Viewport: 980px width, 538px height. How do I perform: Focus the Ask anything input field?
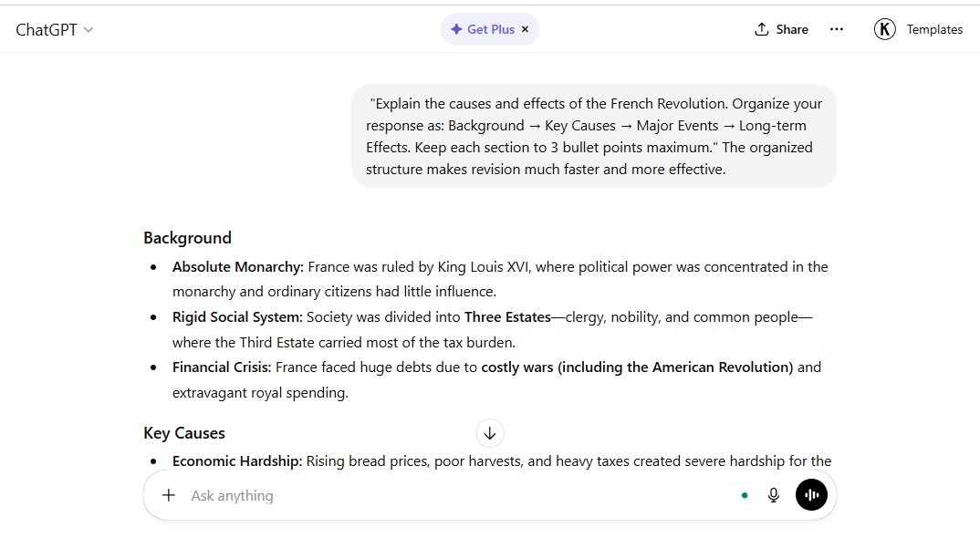click(x=456, y=495)
